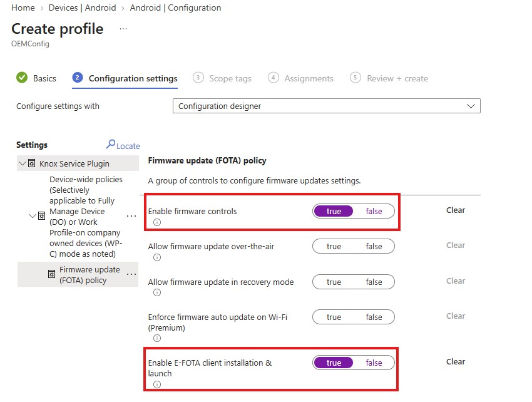Open ellipsis next to Create profile title
The image size is (532, 402).
123,29
